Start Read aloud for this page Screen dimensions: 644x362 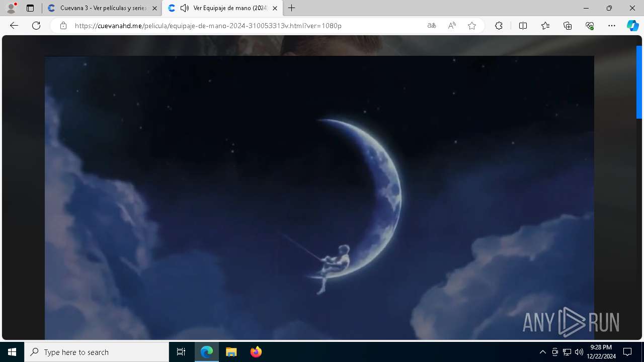click(452, 26)
